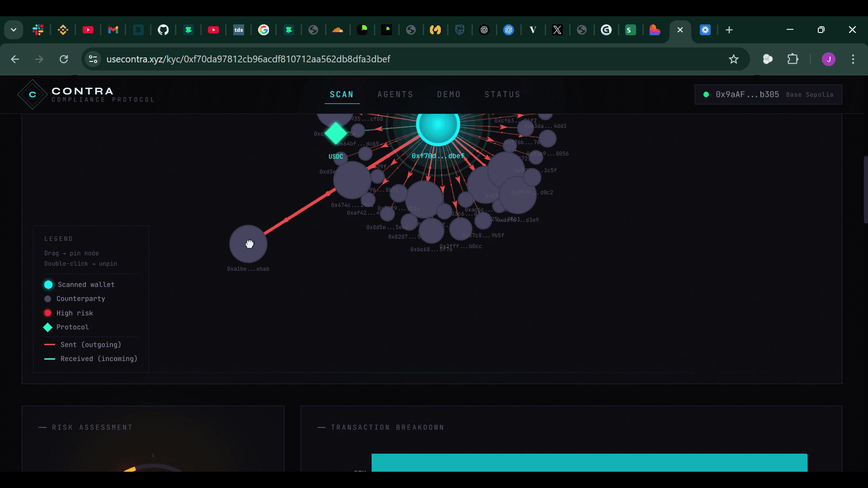Image resolution: width=868 pixels, height=488 pixels.
Task: Open the Chrome three-dot menu
Action: coord(853,59)
